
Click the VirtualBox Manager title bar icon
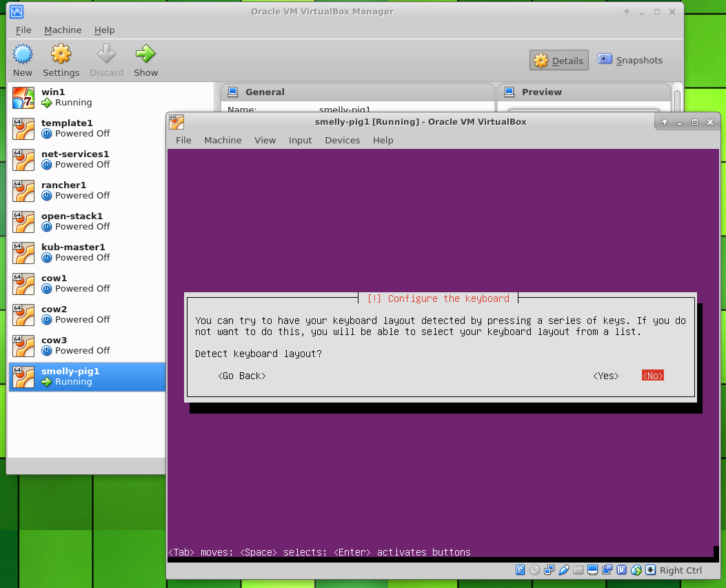tap(17, 12)
